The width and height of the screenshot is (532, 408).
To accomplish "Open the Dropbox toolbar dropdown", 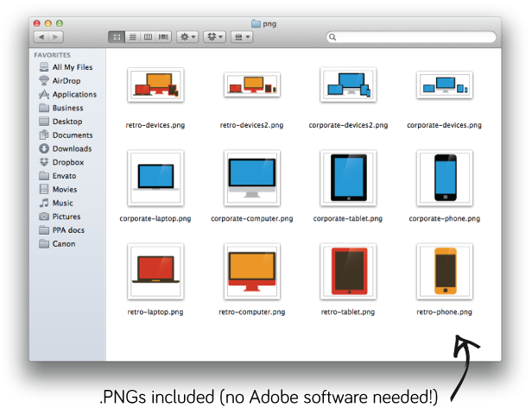I will tap(215, 37).
